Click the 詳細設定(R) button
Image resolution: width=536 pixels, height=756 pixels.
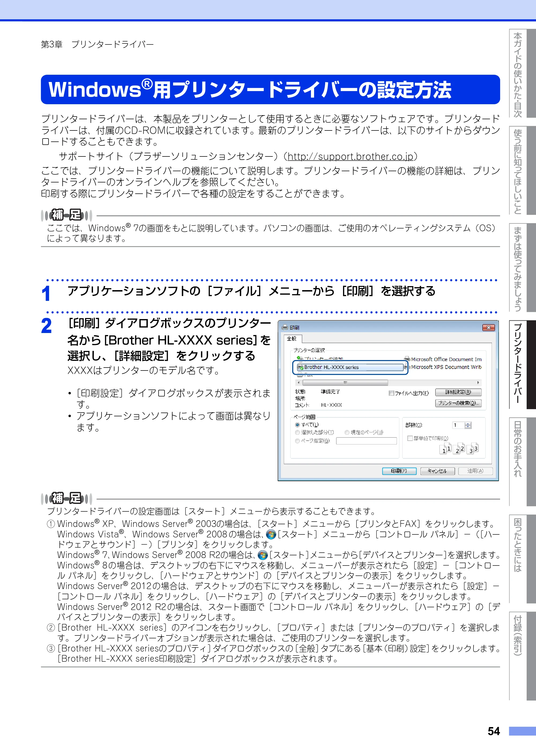(459, 392)
